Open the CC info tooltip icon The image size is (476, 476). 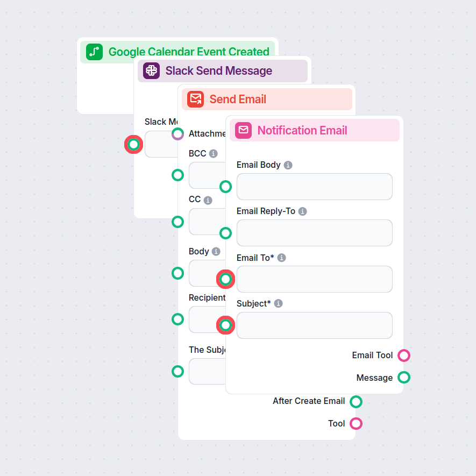point(209,200)
